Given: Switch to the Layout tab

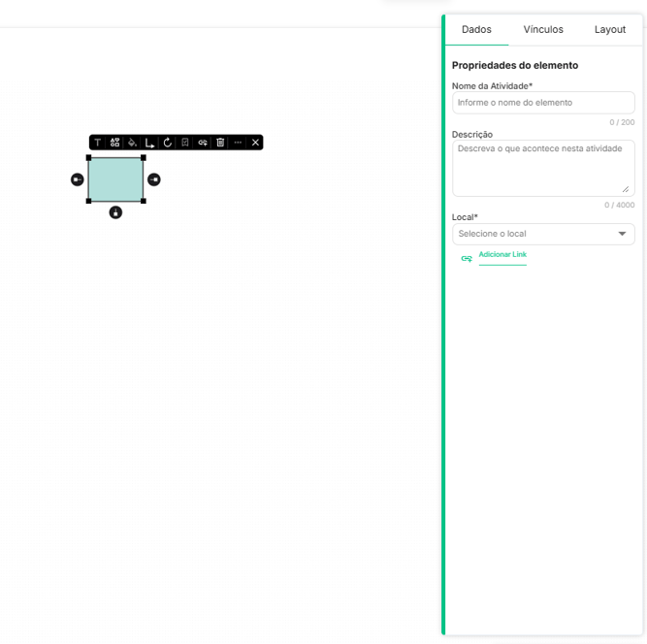Looking at the screenshot, I should pos(610,30).
